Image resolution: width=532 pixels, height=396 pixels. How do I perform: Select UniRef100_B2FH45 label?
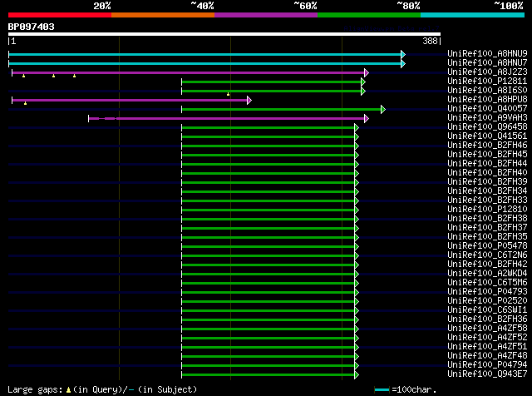(487, 154)
